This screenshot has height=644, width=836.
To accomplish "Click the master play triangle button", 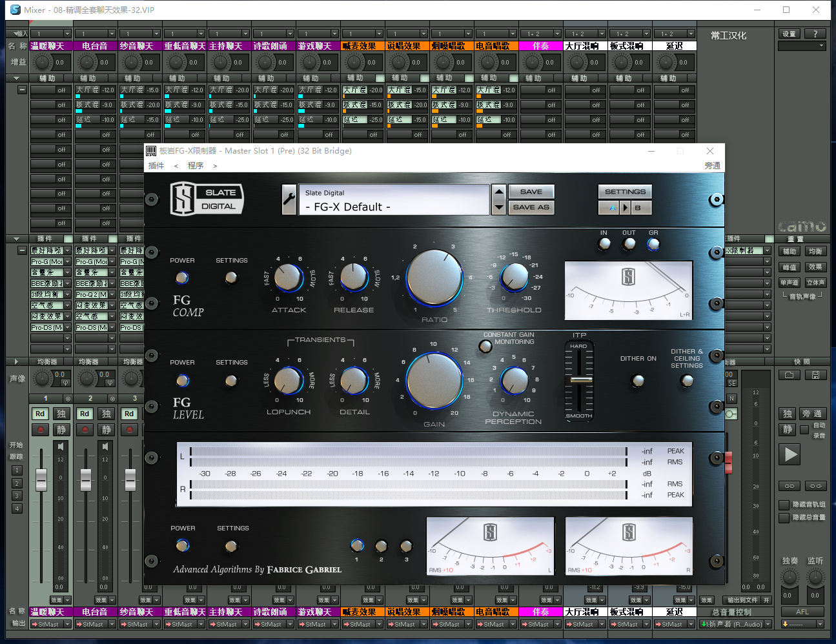I will point(790,454).
